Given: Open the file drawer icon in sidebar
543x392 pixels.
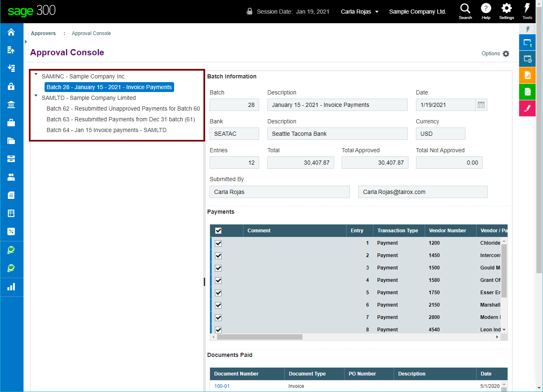Looking at the screenshot, I should point(11,159).
